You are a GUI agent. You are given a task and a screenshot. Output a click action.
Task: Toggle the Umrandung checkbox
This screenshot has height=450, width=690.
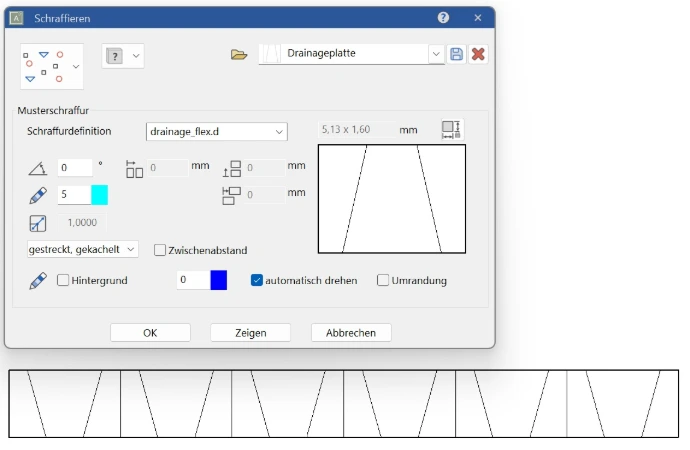click(x=383, y=281)
